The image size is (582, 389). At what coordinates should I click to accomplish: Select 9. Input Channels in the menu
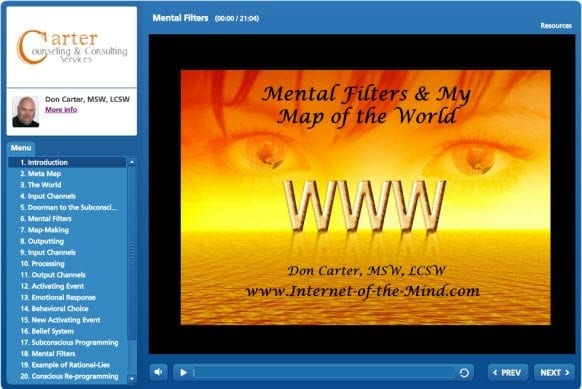point(67,252)
